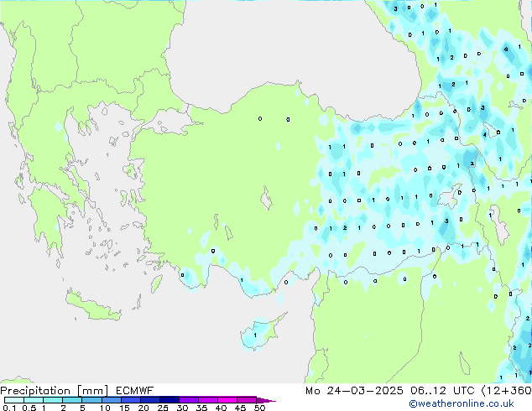Click the 45–50 mm legend swatch
532x411 pixels.
click(x=247, y=400)
